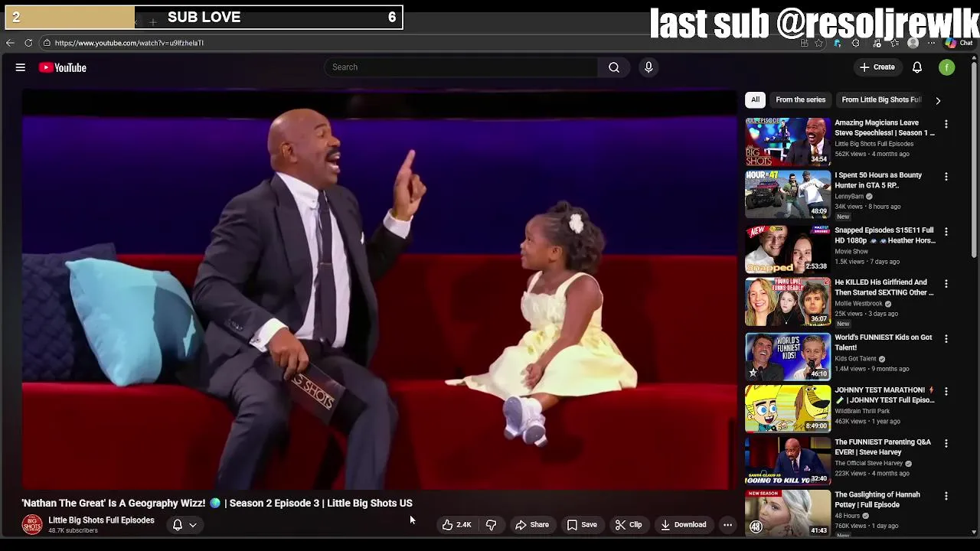Open the browser three-dot settings menu
Screen dimensions: 980x551
(932, 43)
